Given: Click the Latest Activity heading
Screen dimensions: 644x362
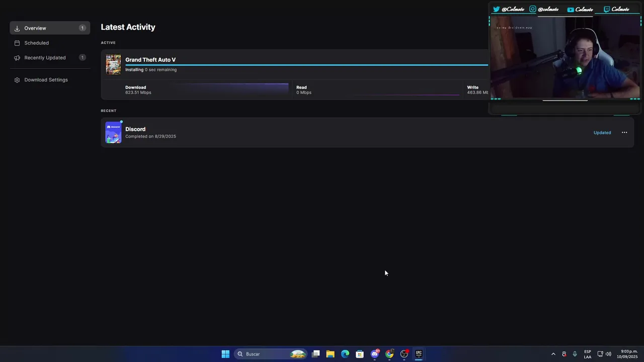Looking at the screenshot, I should (x=128, y=27).
